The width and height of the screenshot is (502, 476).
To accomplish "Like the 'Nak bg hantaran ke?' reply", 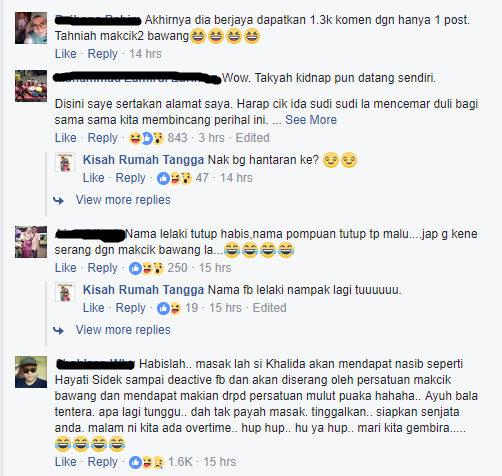I will point(94,178).
